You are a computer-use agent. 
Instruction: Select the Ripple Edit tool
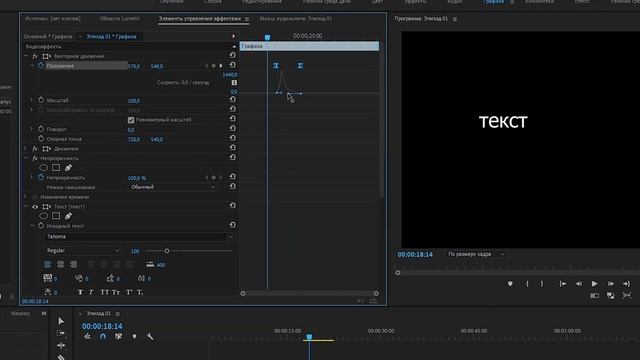coord(61,346)
